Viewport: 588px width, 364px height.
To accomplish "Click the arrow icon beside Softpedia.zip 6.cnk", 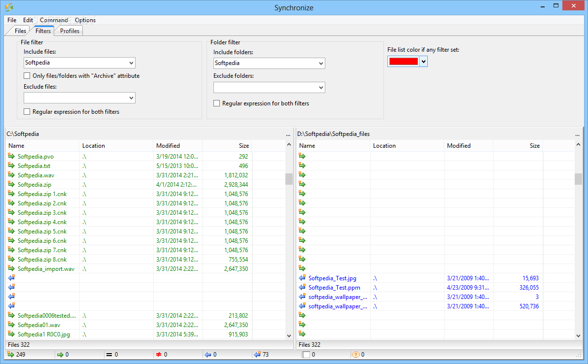I will click(11, 240).
